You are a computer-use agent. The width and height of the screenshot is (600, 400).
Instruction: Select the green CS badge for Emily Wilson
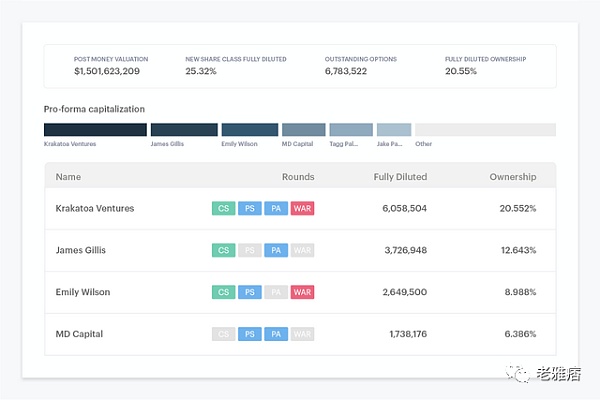224,292
